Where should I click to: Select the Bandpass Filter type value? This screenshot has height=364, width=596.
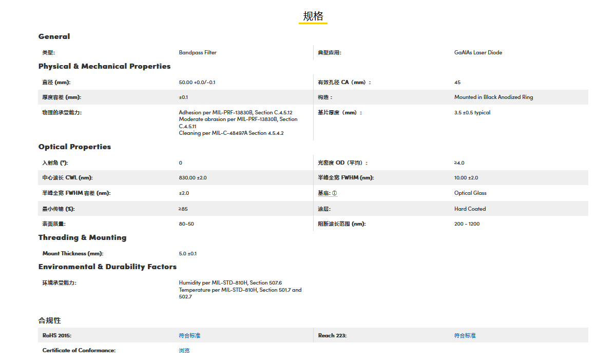point(198,52)
